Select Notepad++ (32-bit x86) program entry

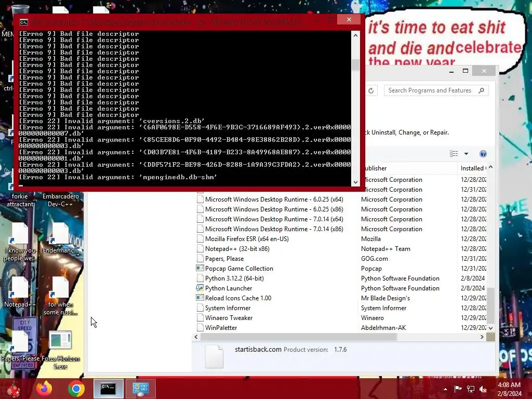[237, 249]
